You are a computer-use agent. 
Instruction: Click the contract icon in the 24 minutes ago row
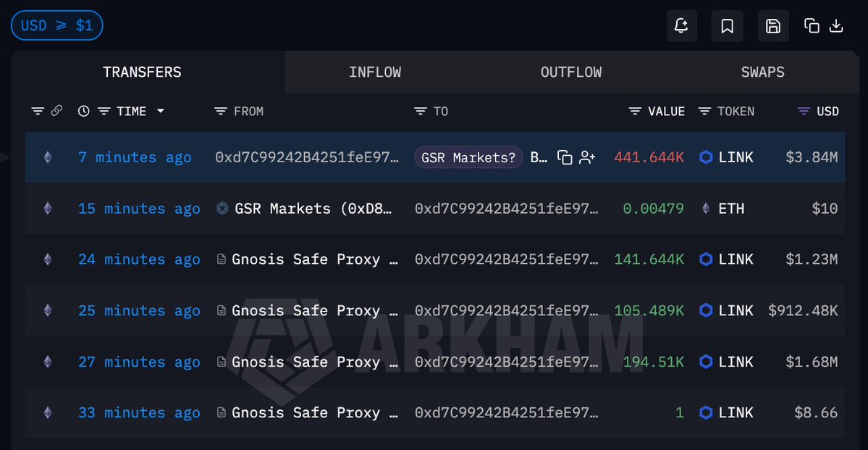(222, 259)
